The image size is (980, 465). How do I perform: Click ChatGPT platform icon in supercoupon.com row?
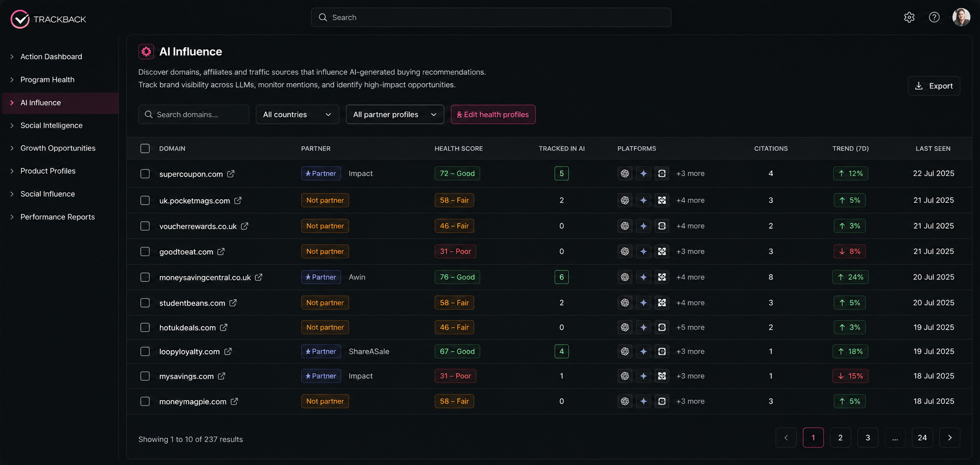pos(625,173)
